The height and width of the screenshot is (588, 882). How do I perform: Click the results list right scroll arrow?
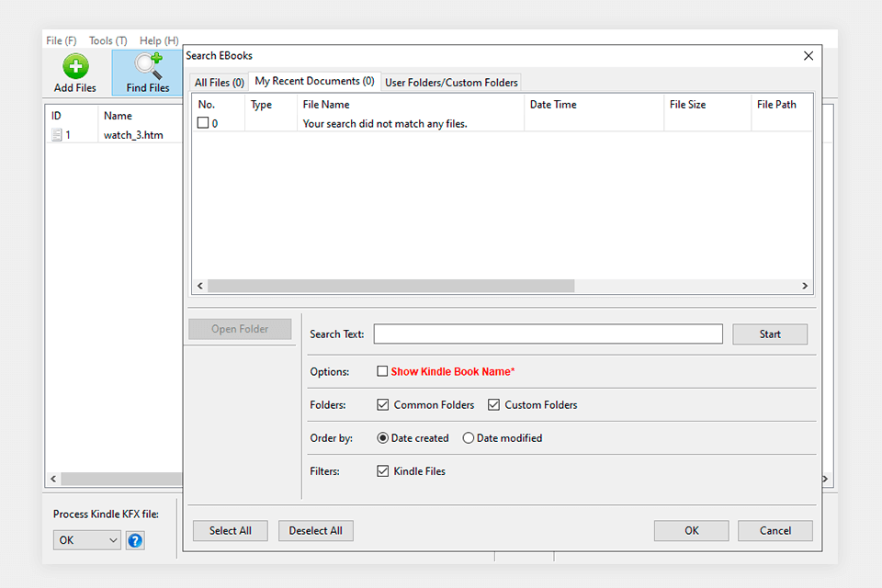(805, 286)
